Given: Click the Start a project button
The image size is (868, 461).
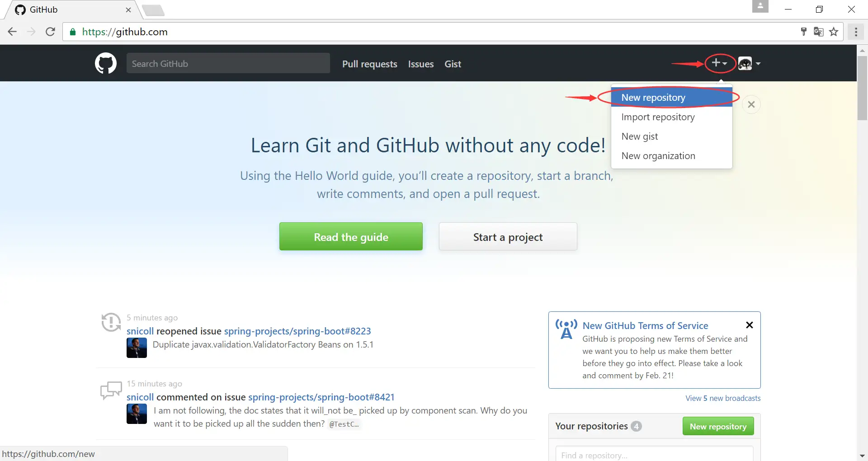Looking at the screenshot, I should coord(508,237).
